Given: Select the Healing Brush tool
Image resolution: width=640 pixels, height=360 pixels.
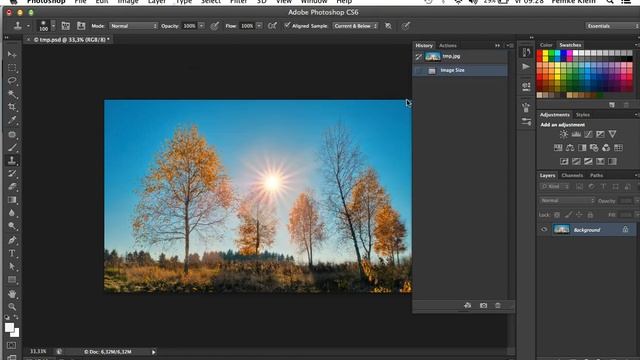Looking at the screenshot, I should [12, 134].
